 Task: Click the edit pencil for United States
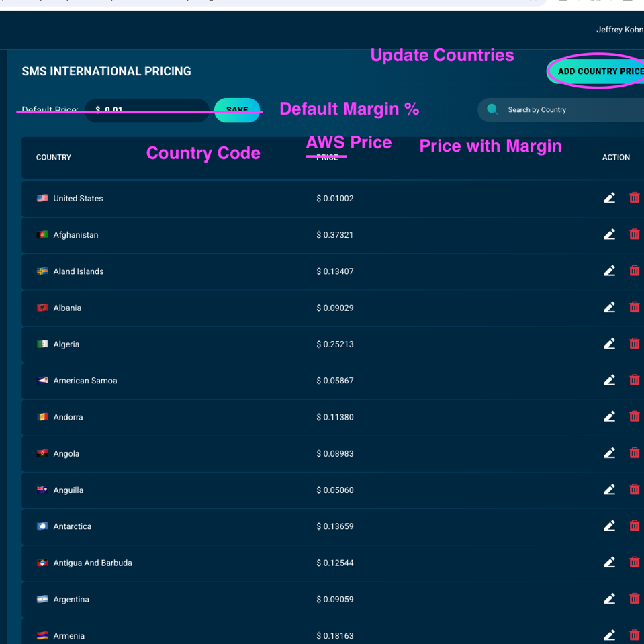(609, 198)
